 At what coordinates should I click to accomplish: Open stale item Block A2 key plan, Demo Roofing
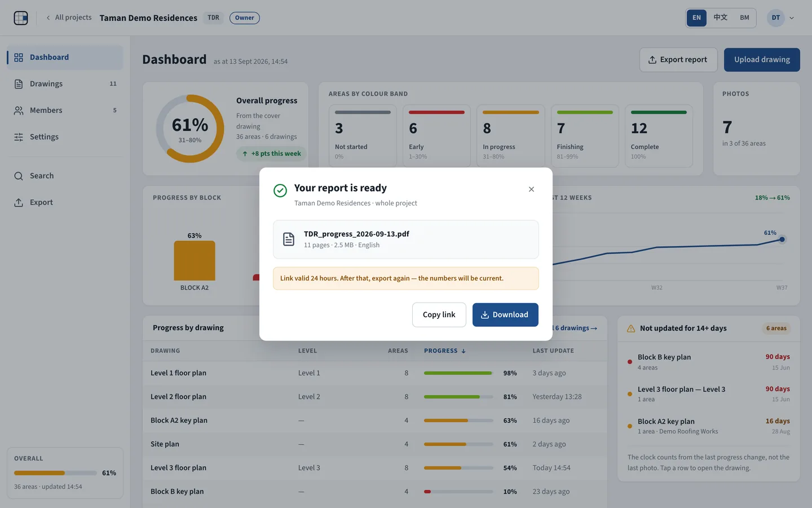click(x=709, y=426)
